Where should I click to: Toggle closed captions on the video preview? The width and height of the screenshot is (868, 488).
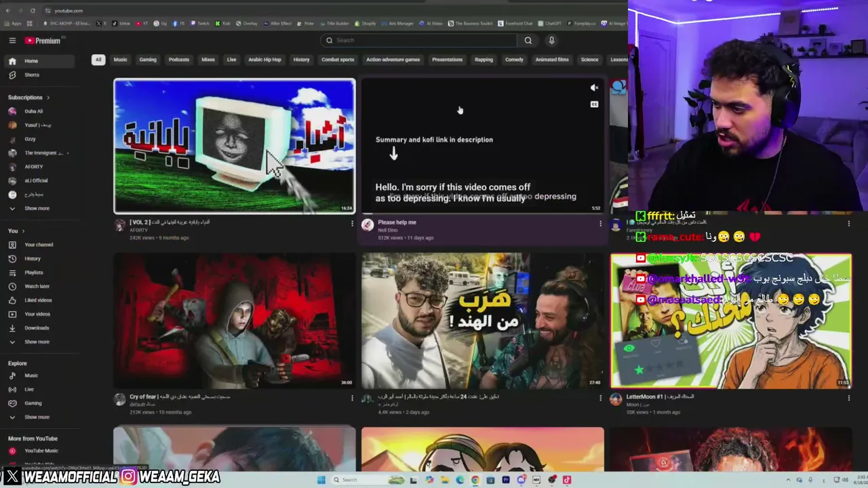pyautogui.click(x=594, y=104)
